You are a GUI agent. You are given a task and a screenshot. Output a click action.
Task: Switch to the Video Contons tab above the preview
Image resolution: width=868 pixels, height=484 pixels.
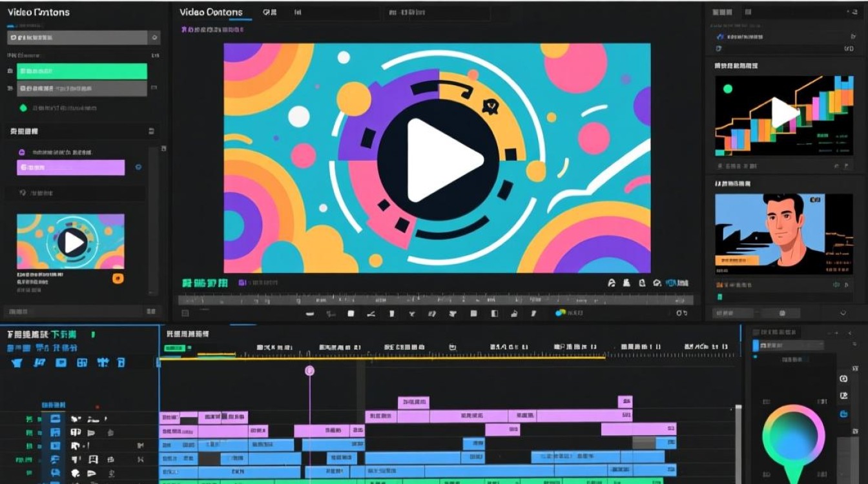(211, 12)
